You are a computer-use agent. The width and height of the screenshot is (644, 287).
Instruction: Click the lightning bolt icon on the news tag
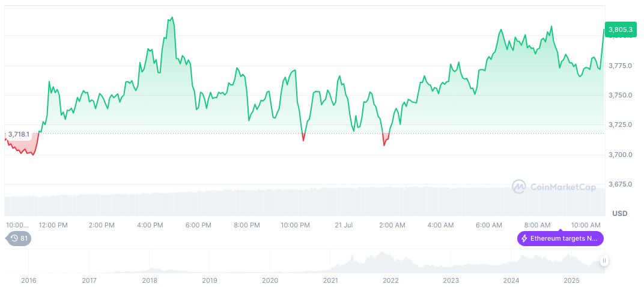pyautogui.click(x=524, y=238)
